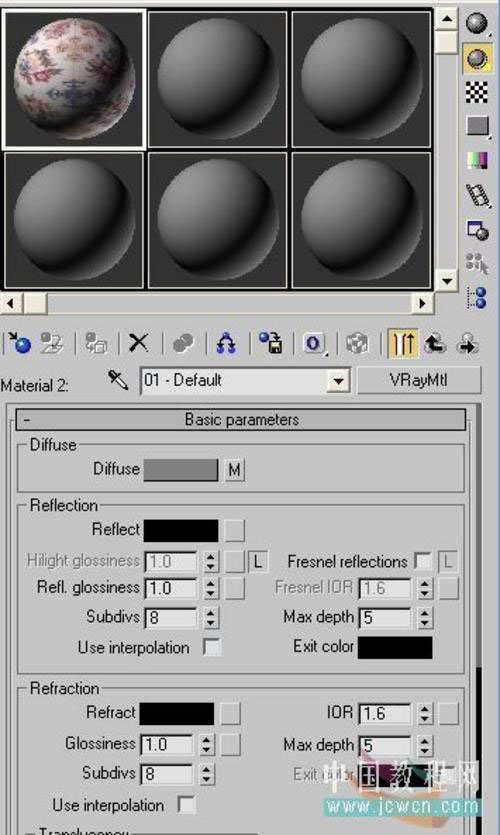Image resolution: width=500 pixels, height=835 pixels.
Task: Click the Refl. glossiness spinner arrows
Action: tap(211, 588)
